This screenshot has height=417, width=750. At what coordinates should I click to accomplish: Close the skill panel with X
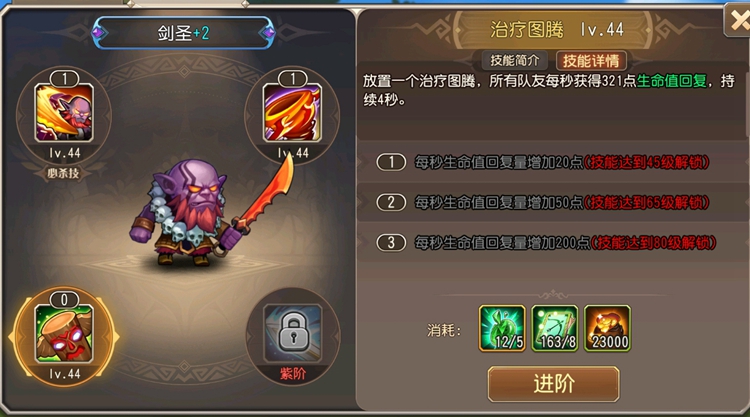pyautogui.click(x=738, y=21)
